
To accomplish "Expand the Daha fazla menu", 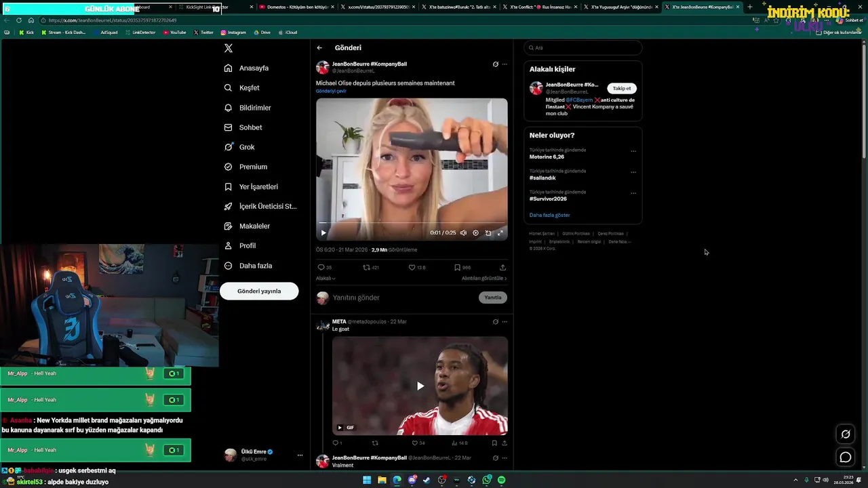I will click(248, 266).
